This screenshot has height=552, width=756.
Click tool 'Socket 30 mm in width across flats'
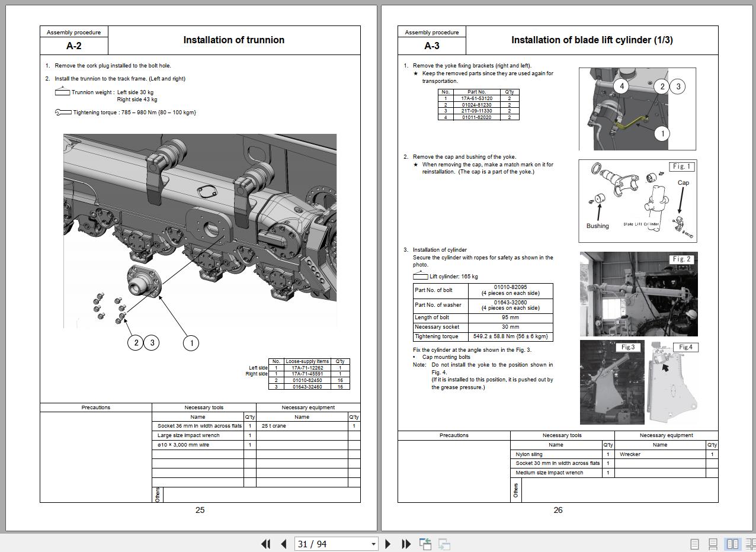click(558, 463)
